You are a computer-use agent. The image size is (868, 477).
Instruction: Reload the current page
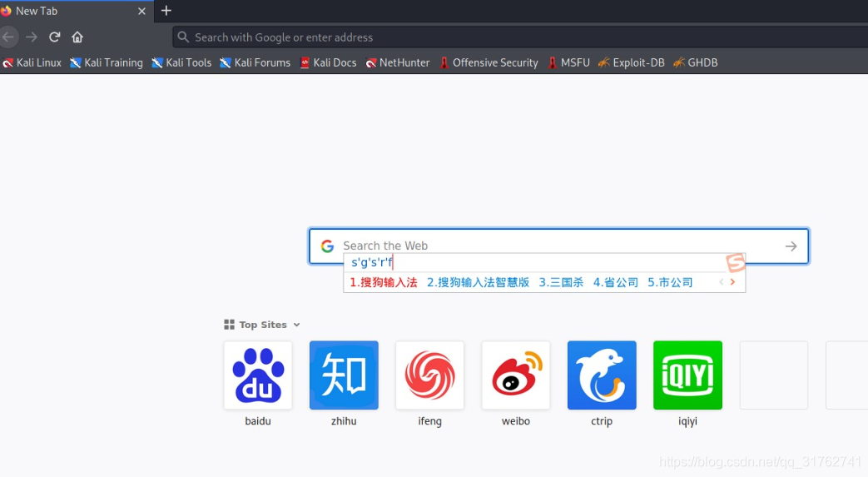pos(54,37)
